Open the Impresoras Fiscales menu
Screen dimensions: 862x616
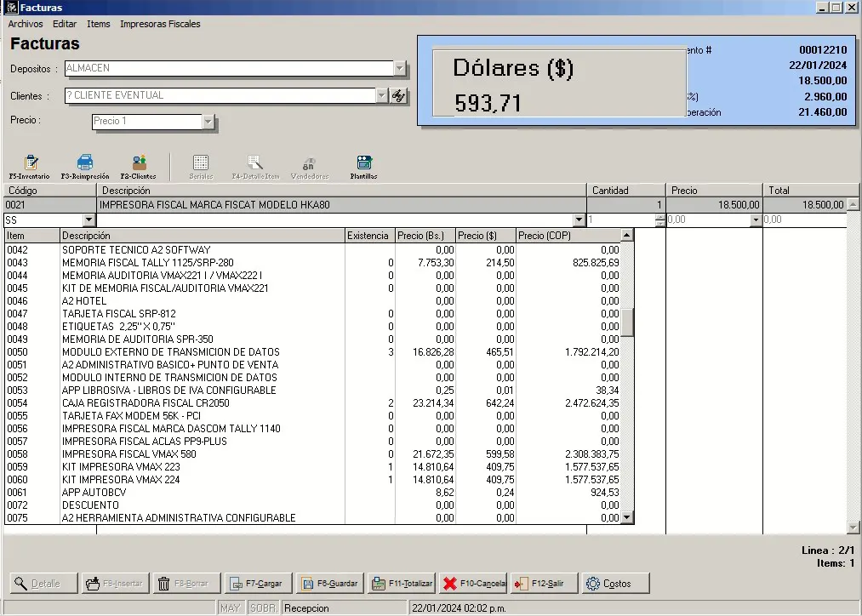[160, 24]
